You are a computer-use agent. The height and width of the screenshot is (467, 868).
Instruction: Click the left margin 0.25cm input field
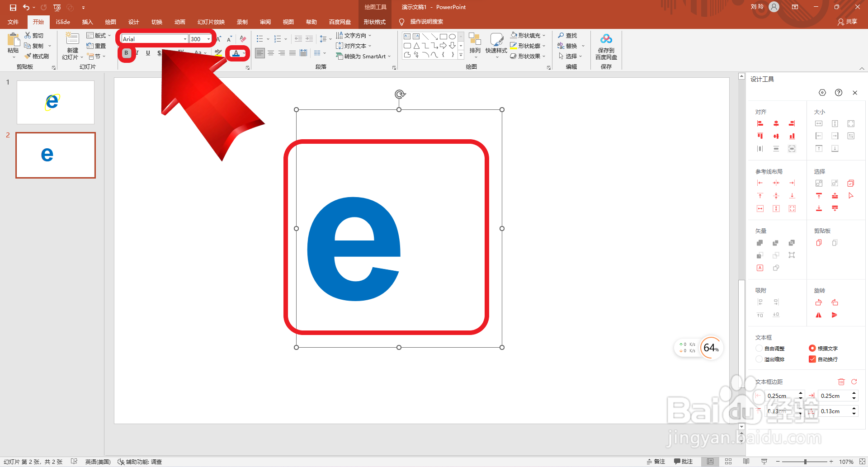pyautogui.click(x=781, y=396)
